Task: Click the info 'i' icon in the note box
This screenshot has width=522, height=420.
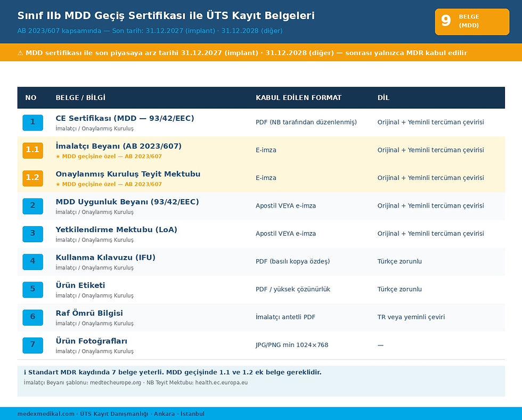Action: (25, 373)
